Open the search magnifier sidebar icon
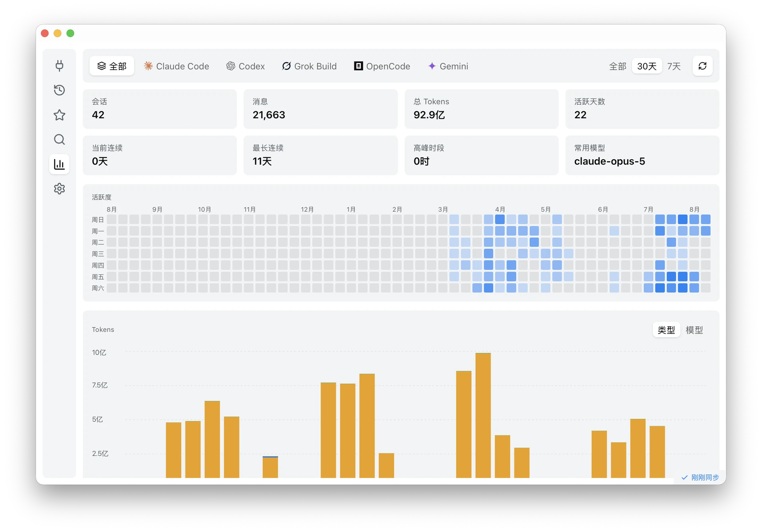Viewport: 762px width, 532px height. pos(60,139)
